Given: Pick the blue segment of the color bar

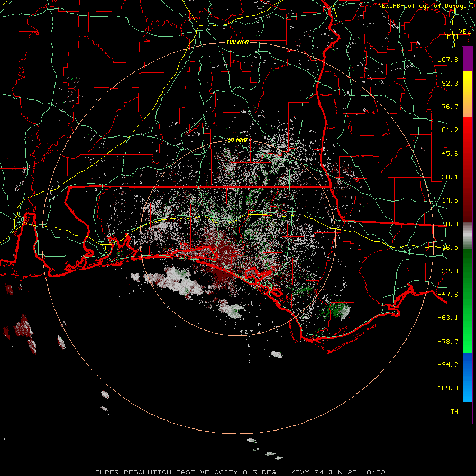Looking at the screenshot, I should point(467,377).
